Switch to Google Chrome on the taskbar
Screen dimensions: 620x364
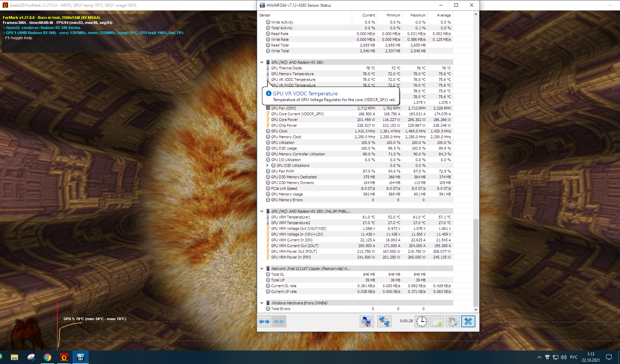pyautogui.click(x=48, y=357)
